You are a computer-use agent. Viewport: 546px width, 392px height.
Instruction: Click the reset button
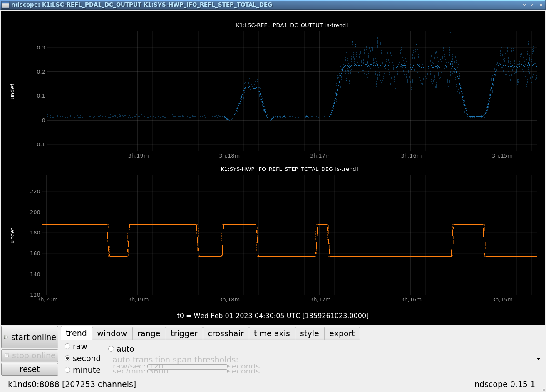click(30, 369)
